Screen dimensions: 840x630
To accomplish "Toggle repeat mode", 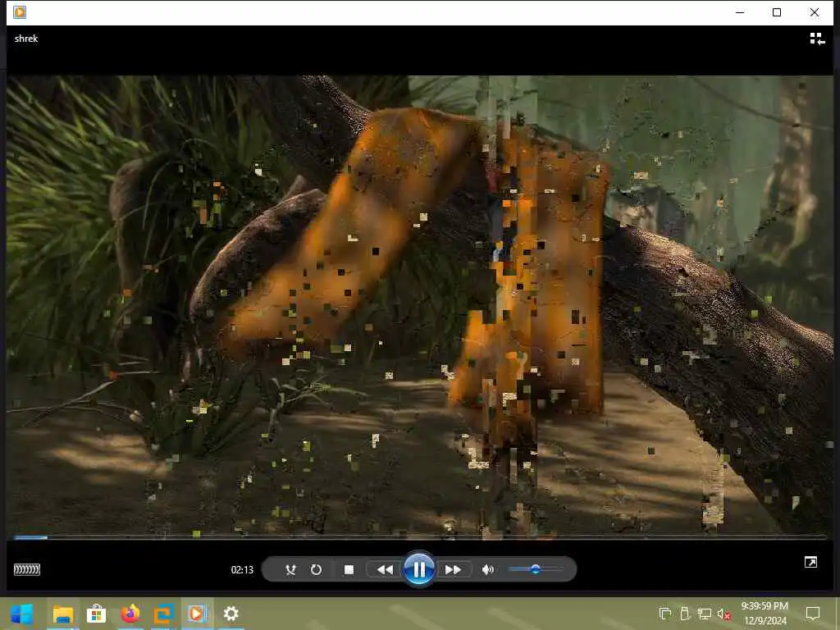I will pyautogui.click(x=316, y=569).
